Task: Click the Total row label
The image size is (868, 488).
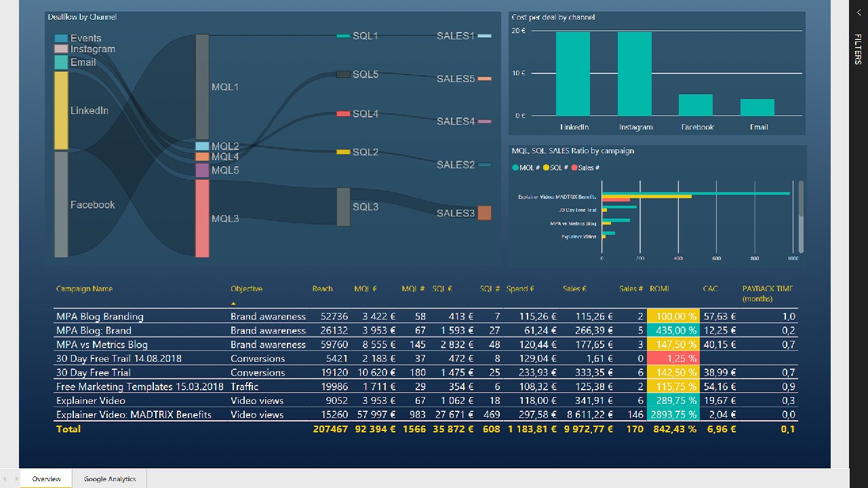Action: coord(68,429)
